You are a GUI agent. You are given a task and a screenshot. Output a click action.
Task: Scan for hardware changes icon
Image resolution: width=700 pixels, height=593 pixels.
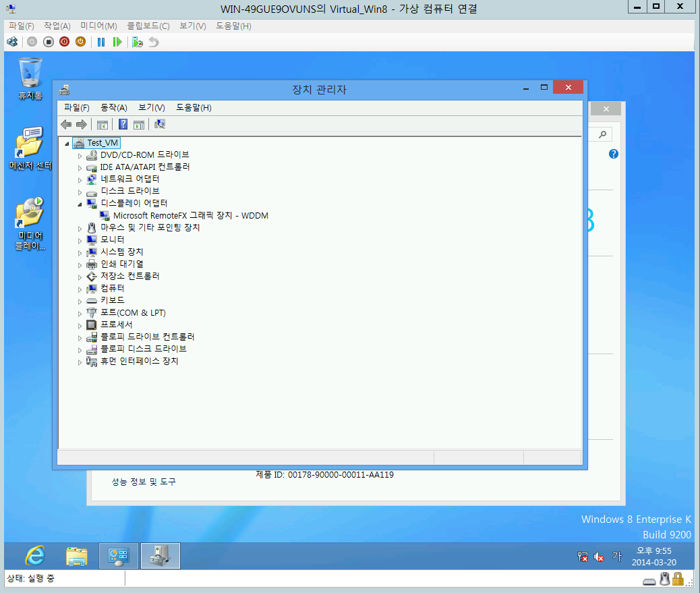(x=160, y=125)
